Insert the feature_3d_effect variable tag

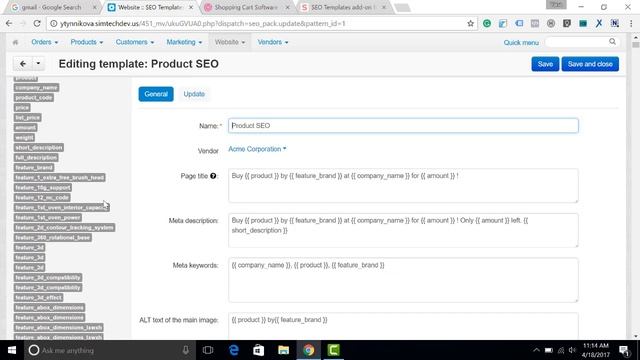(x=38, y=298)
